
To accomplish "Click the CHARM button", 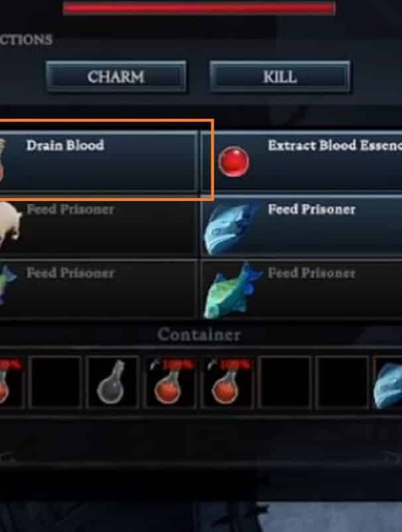I will click(116, 76).
